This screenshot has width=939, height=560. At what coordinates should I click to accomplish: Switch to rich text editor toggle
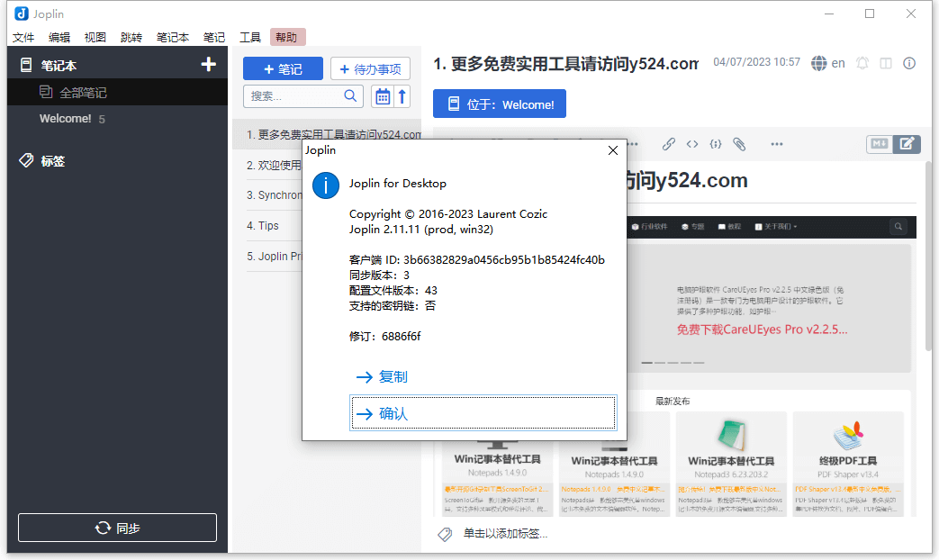click(x=907, y=144)
